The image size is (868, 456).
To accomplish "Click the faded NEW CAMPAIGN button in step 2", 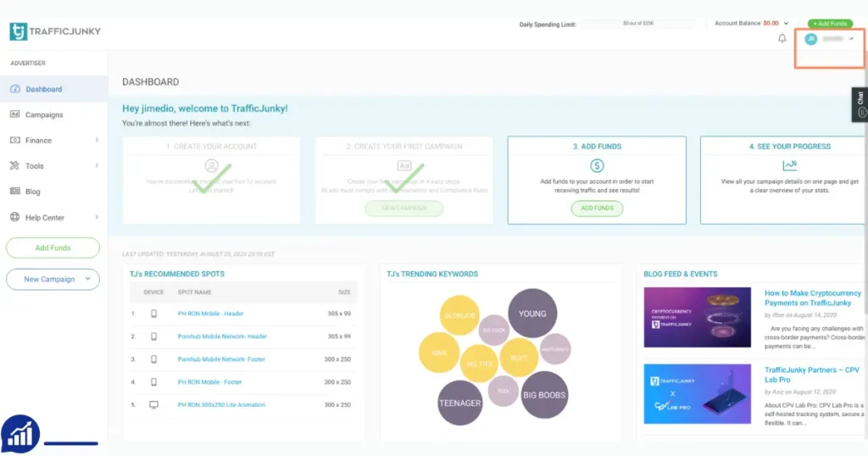I will (404, 208).
